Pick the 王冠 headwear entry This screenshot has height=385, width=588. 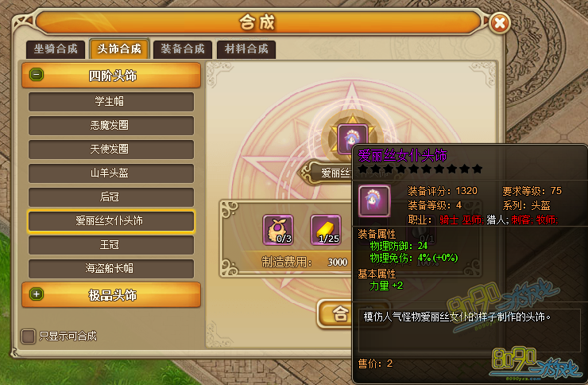pyautogui.click(x=111, y=245)
